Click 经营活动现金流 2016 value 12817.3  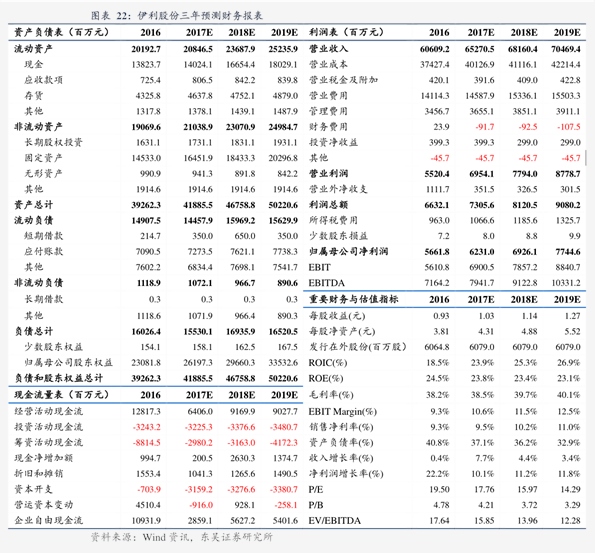(x=146, y=411)
